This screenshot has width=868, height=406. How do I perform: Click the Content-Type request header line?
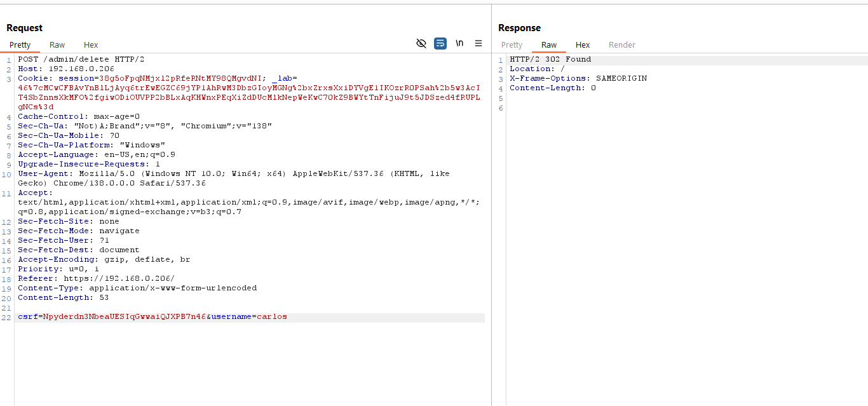pyautogui.click(x=137, y=288)
